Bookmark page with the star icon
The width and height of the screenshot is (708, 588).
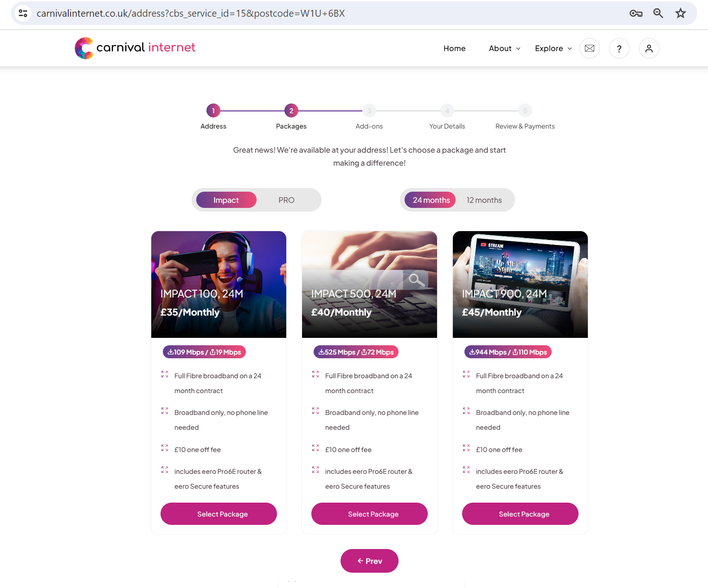pyautogui.click(x=680, y=13)
